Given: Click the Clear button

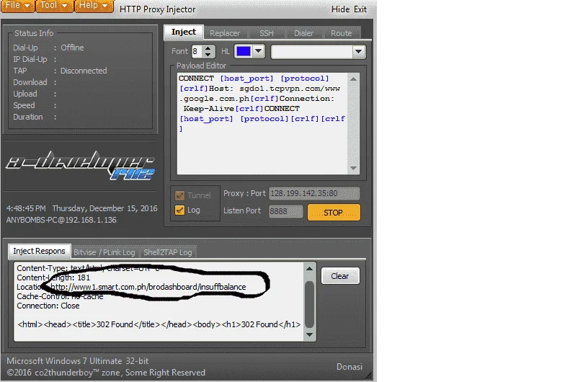Looking at the screenshot, I should click(x=340, y=276).
